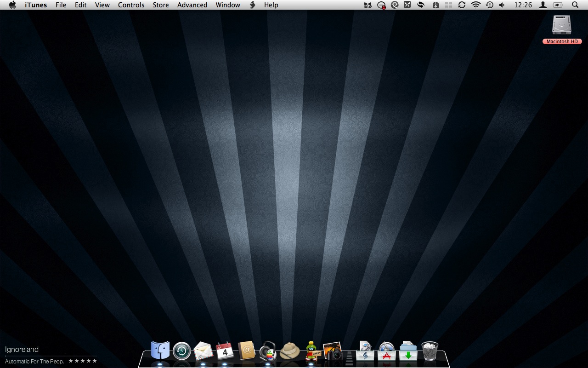Open the File menu
The image size is (588, 368).
click(61, 5)
